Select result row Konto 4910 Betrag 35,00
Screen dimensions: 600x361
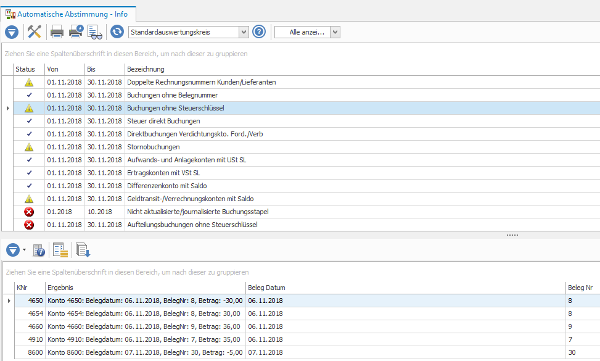coord(144,340)
